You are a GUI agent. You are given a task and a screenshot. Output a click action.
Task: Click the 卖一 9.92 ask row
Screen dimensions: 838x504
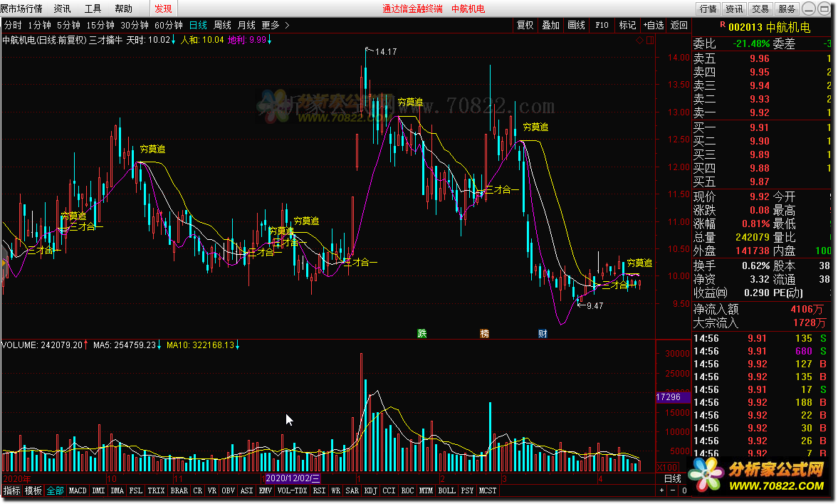click(x=762, y=112)
